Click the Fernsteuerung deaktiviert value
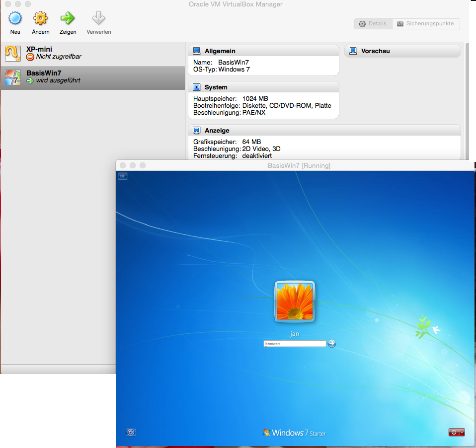This screenshot has width=476, height=448. coord(257,156)
